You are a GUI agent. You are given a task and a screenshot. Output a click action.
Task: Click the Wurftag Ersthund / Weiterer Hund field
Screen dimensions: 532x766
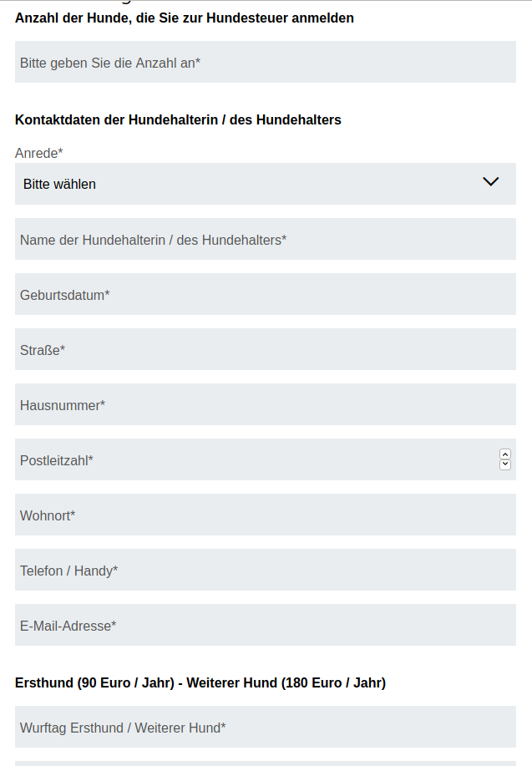point(265,728)
